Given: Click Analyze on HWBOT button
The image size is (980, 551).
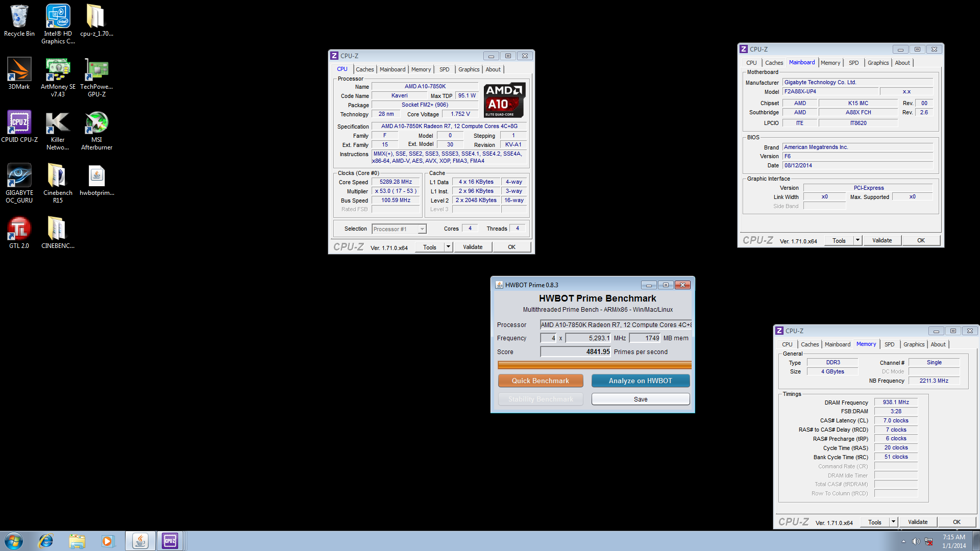Looking at the screenshot, I should coord(641,381).
